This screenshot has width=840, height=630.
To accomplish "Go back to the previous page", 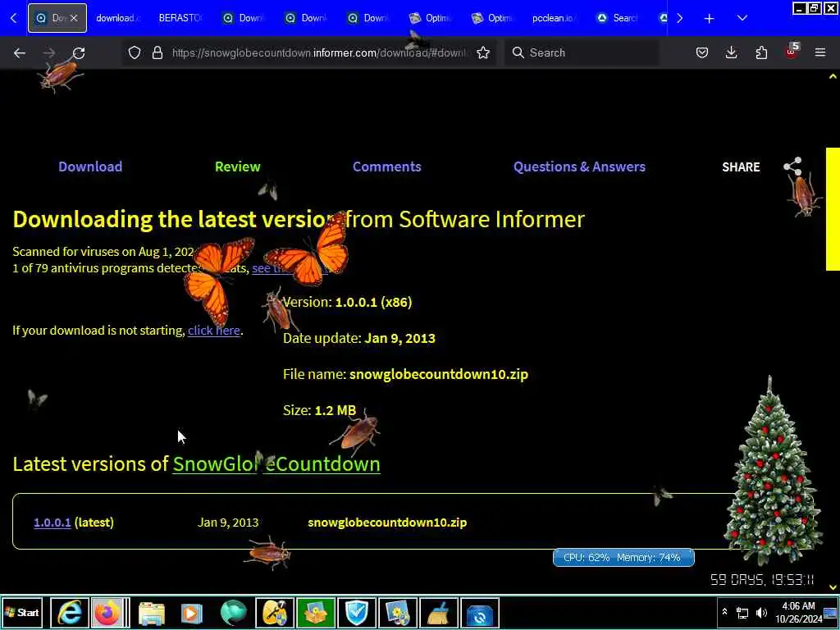I will coord(20,52).
